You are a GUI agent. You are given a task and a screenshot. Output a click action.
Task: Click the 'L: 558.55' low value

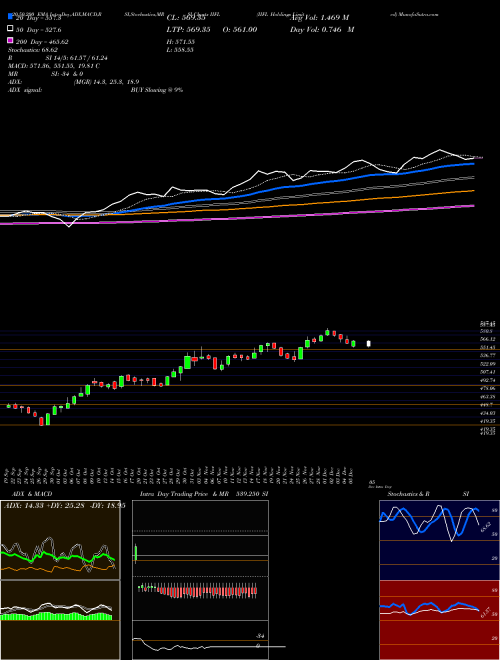180,50
